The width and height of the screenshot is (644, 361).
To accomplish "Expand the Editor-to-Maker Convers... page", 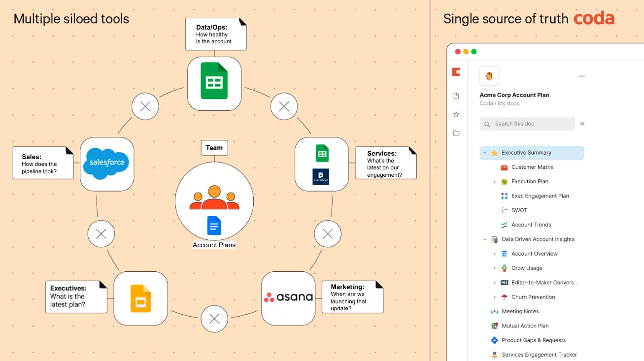I will pos(495,283).
